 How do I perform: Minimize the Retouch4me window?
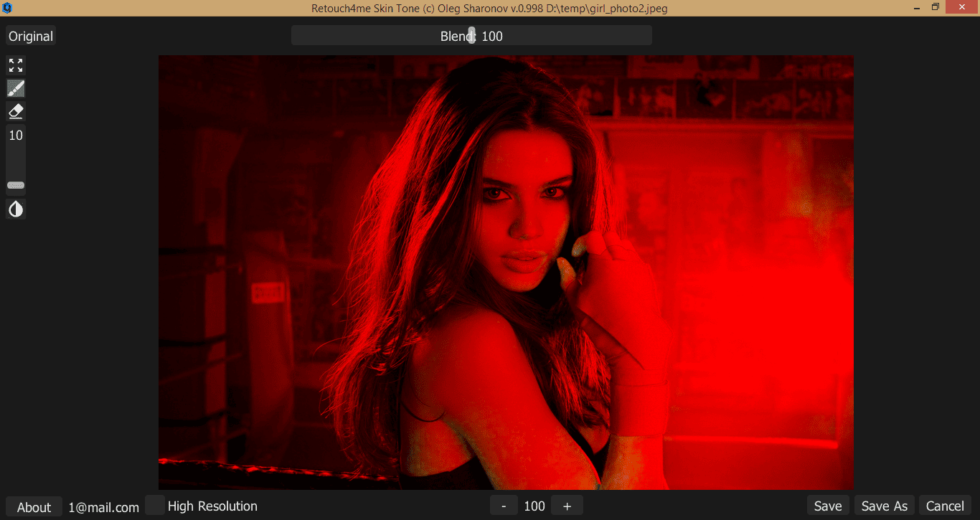click(915, 7)
